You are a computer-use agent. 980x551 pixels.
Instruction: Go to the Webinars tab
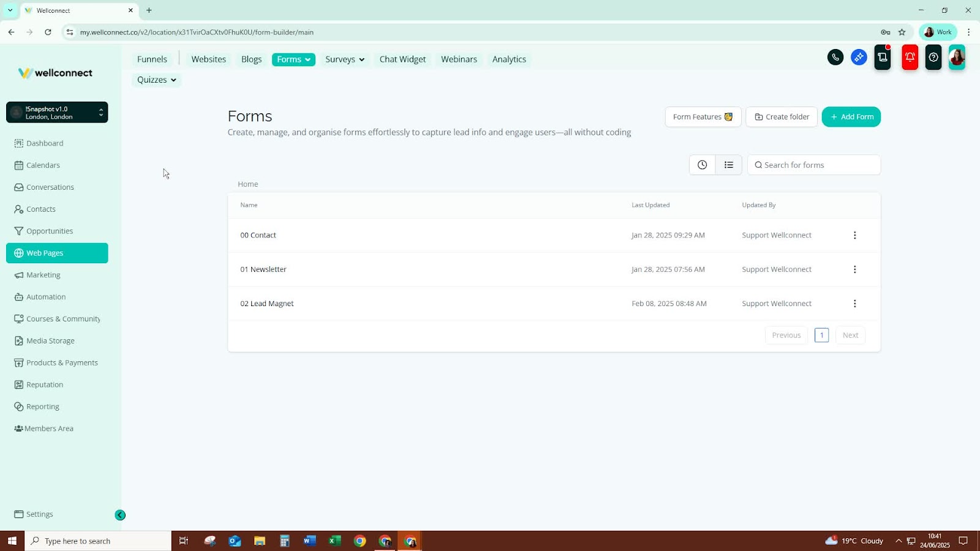(x=459, y=59)
